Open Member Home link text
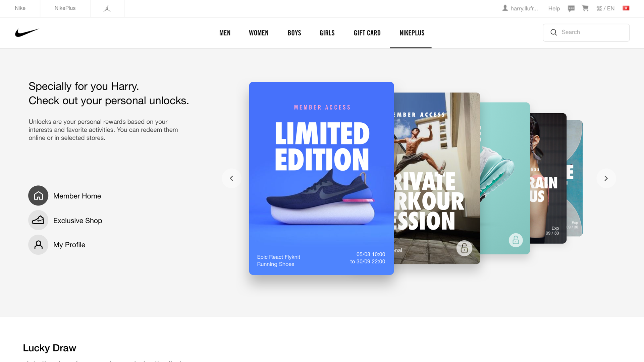The height and width of the screenshot is (362, 644). point(77,196)
